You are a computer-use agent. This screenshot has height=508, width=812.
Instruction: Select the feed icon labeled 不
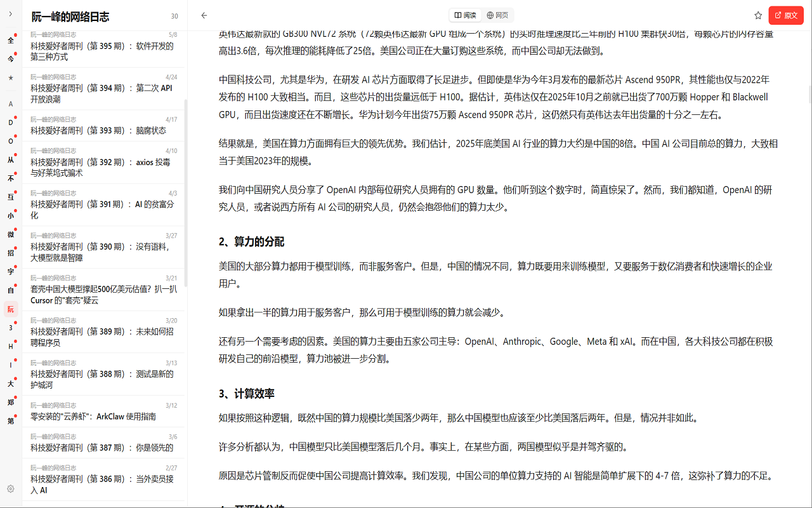[11, 178]
